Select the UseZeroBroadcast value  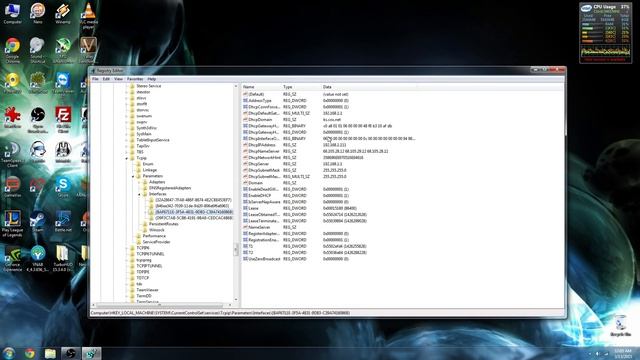click(x=264, y=259)
